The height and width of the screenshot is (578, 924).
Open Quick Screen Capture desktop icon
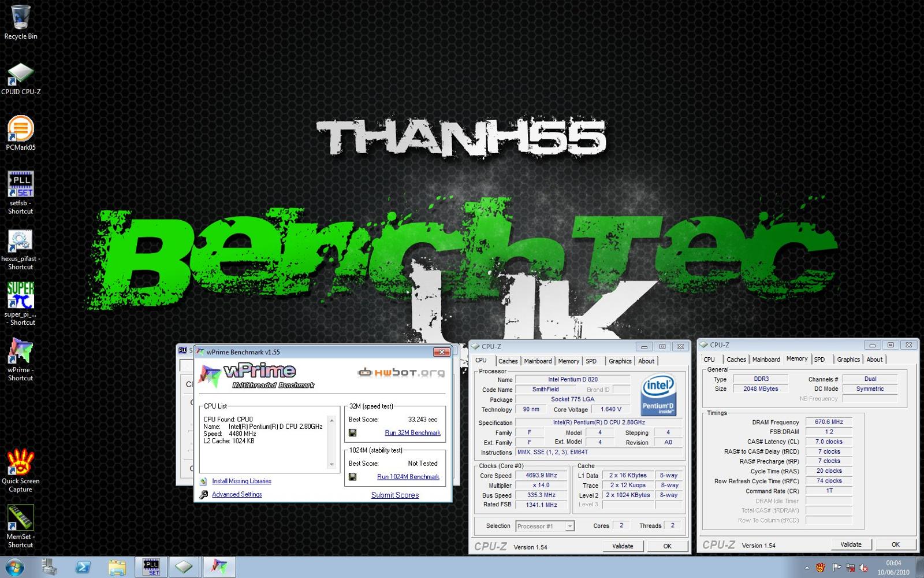(21, 471)
